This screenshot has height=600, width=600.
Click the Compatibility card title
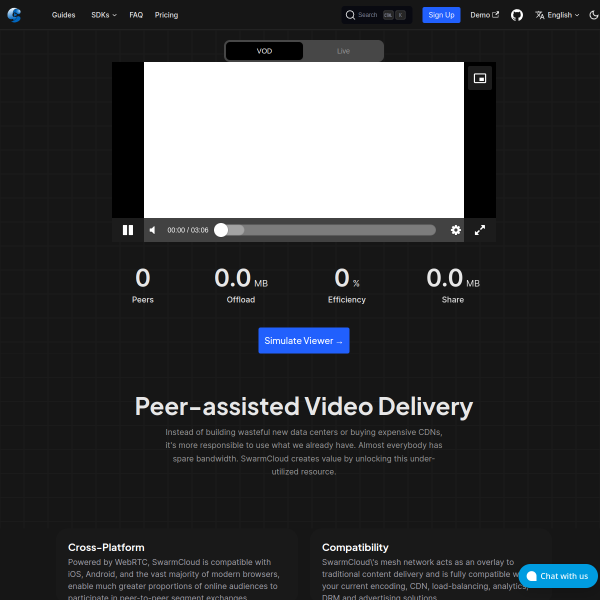(x=355, y=547)
